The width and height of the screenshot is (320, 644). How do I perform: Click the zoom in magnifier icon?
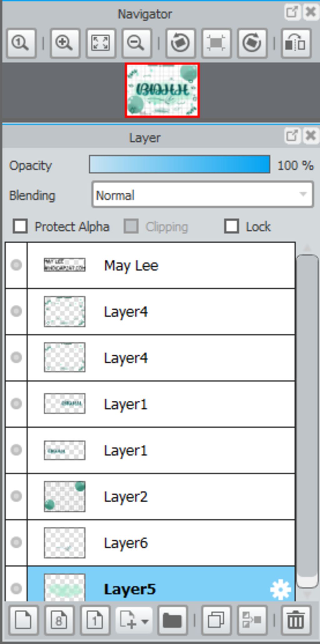(65, 43)
